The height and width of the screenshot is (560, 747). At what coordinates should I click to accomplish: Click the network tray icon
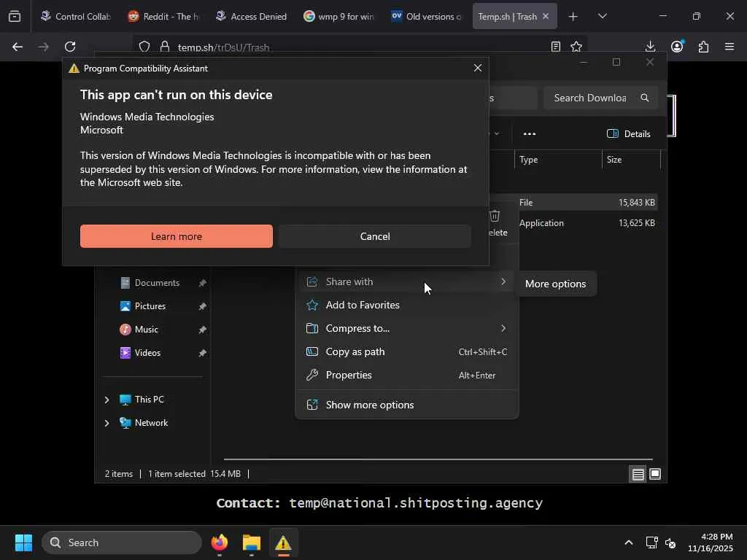pyautogui.click(x=651, y=542)
